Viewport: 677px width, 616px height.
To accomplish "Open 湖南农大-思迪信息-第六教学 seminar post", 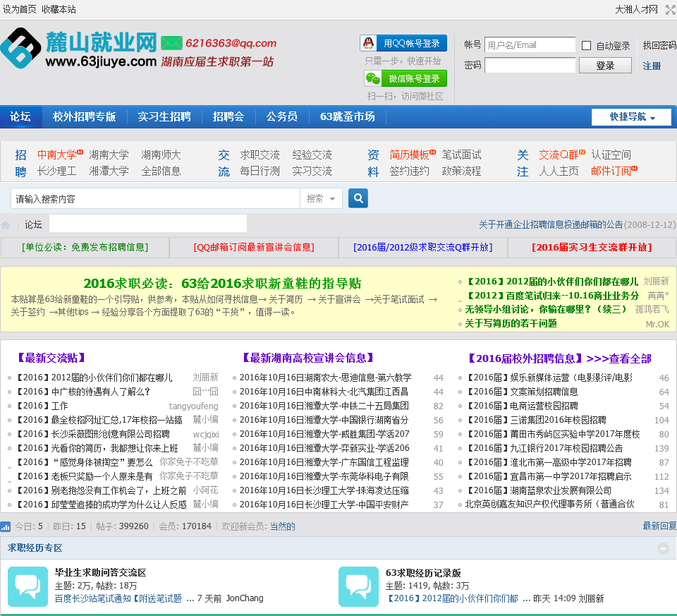I will pos(326,378).
